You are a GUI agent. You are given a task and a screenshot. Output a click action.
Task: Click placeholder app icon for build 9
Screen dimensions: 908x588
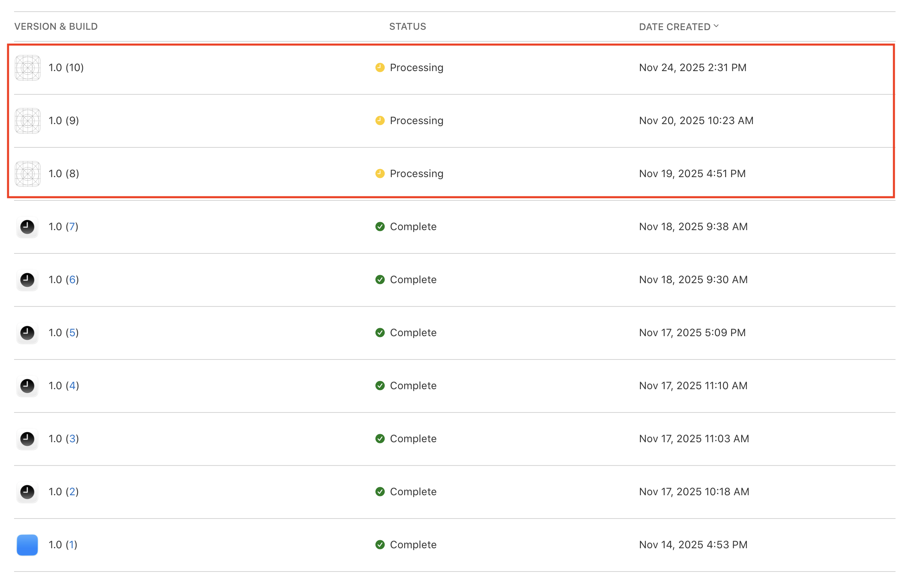point(27,120)
